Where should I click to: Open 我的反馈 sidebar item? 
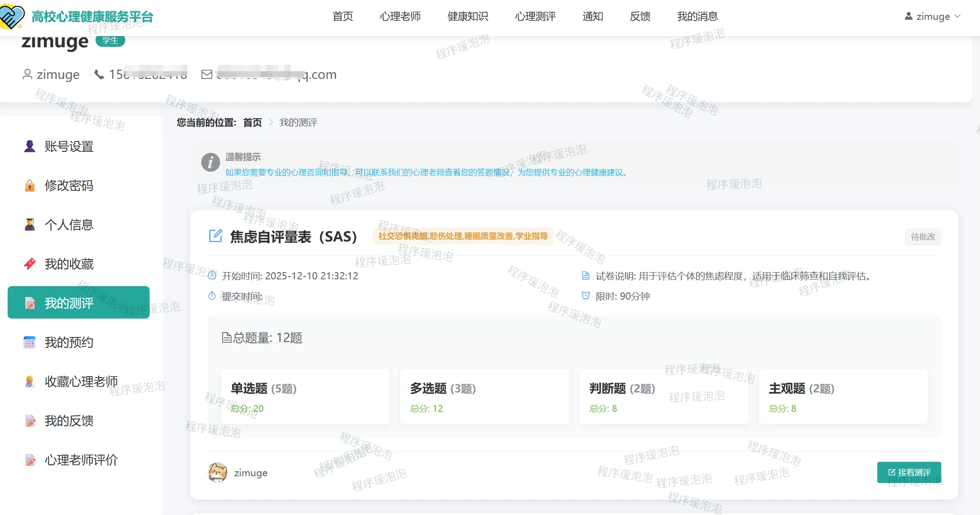(69, 421)
